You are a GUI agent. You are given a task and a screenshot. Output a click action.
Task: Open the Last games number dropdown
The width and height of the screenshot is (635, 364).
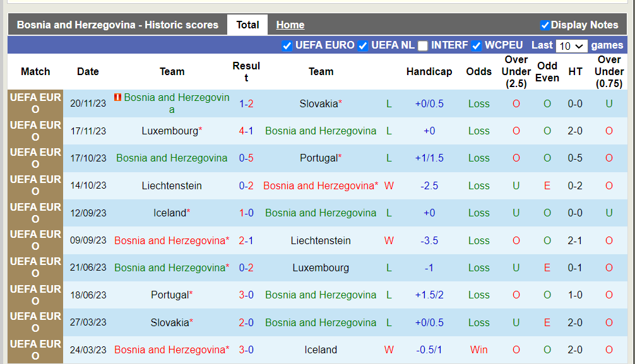[x=571, y=45]
